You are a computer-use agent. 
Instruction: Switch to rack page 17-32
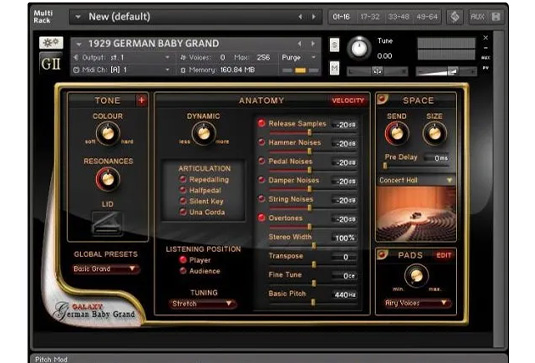(370, 17)
